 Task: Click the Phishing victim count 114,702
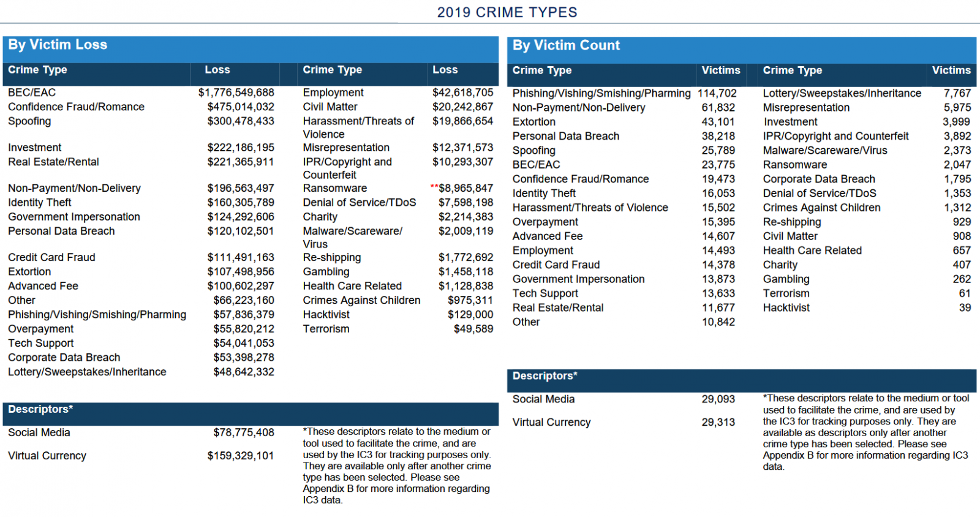click(x=717, y=93)
